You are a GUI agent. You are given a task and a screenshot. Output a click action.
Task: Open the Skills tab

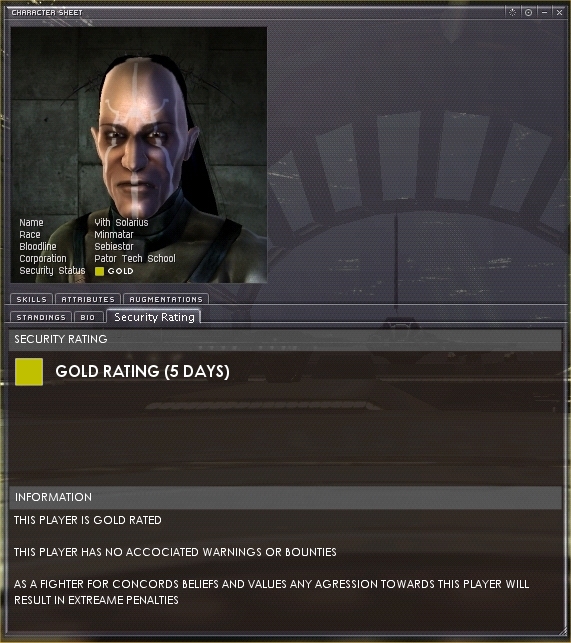tap(32, 299)
